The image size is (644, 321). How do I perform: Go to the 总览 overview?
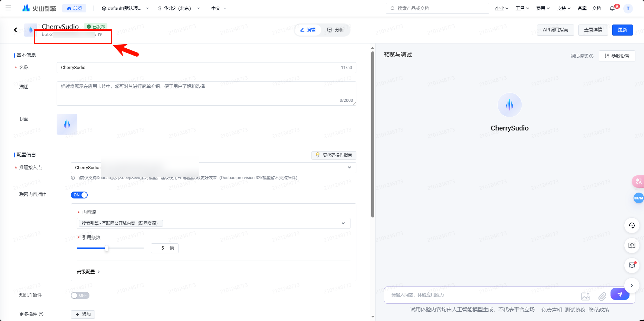(x=74, y=8)
